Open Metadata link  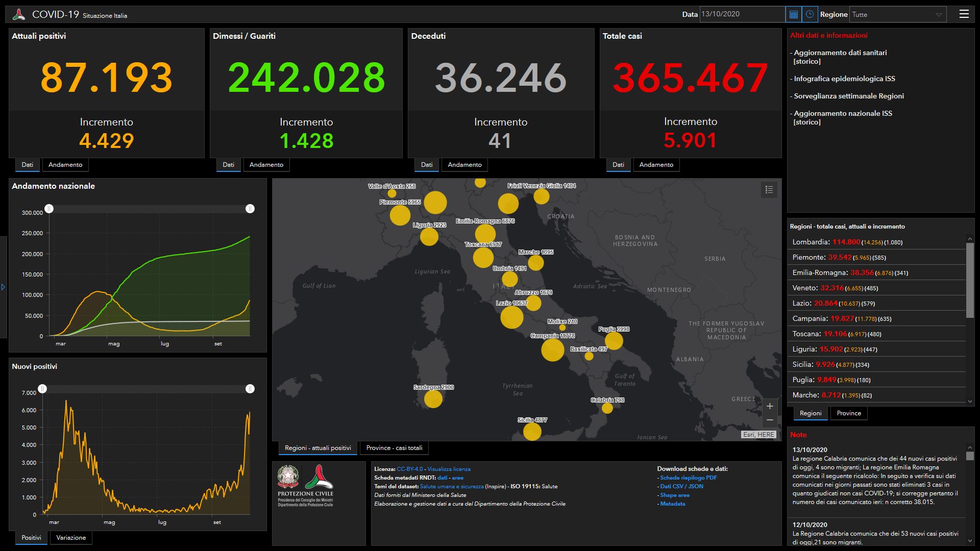point(673,504)
